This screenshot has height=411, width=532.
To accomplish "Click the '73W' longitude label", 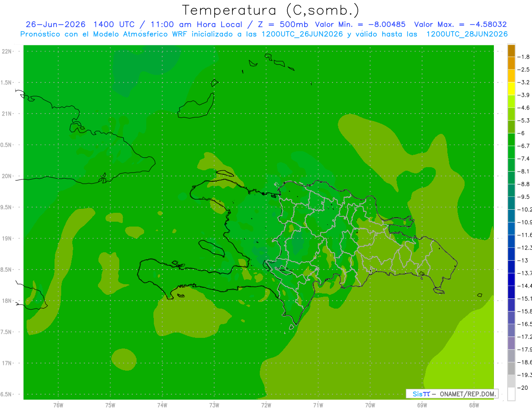I will 214,405.
